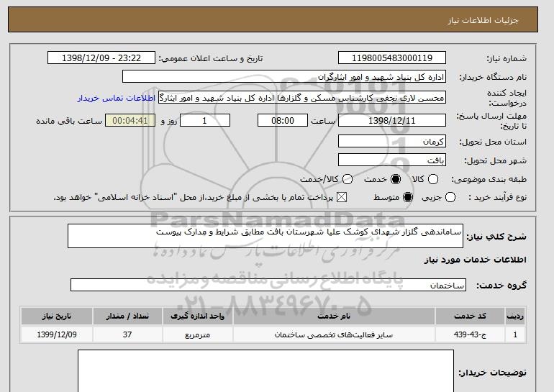This screenshot has height=392, width=554.
Task: Click the label نوع فرآیند خرید
Action: point(497,197)
